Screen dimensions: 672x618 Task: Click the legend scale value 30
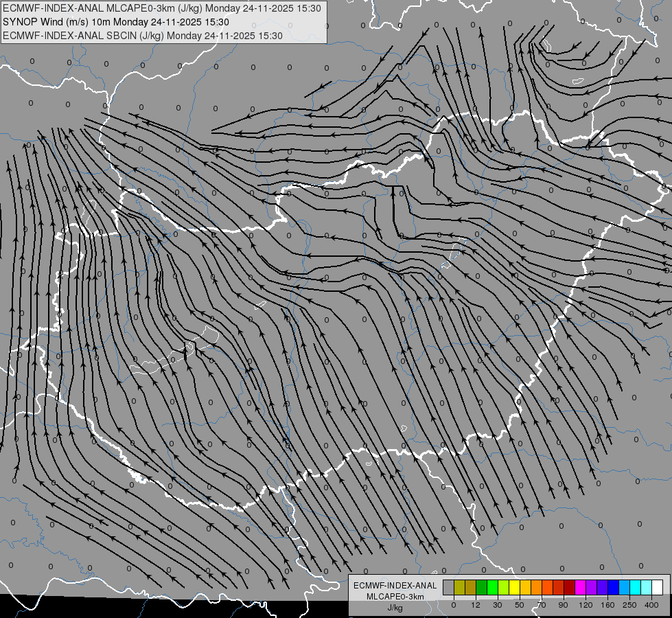(x=498, y=605)
